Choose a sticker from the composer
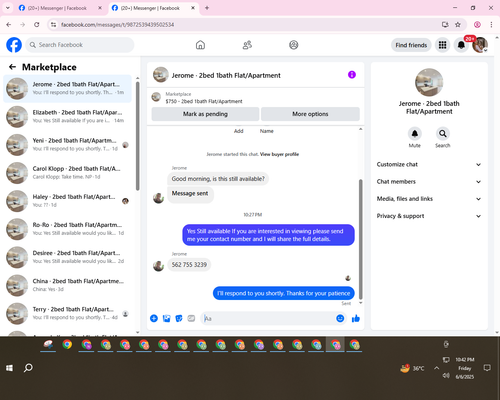The image size is (500, 400). coord(179,318)
